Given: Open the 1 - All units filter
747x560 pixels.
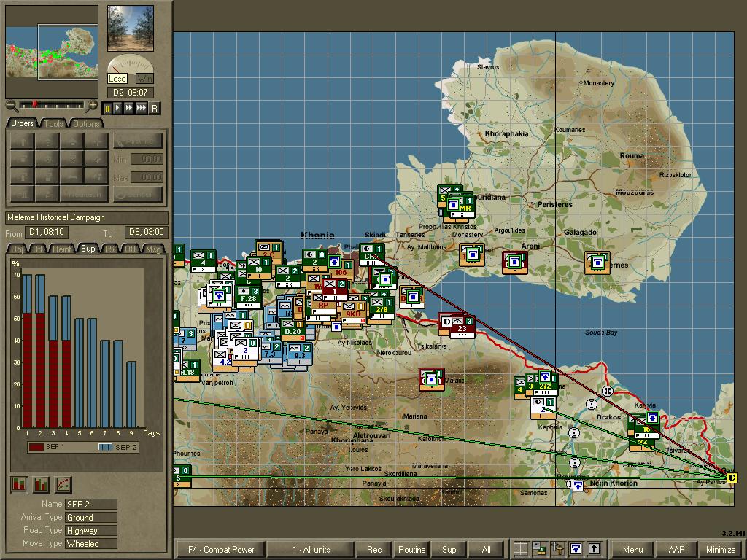Looking at the screenshot, I should (x=311, y=550).
